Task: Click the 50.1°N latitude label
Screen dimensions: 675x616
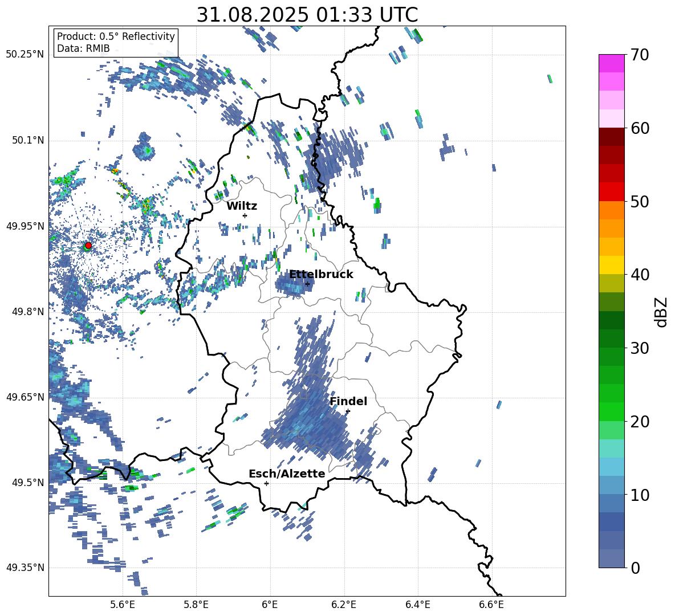Action: (27, 140)
